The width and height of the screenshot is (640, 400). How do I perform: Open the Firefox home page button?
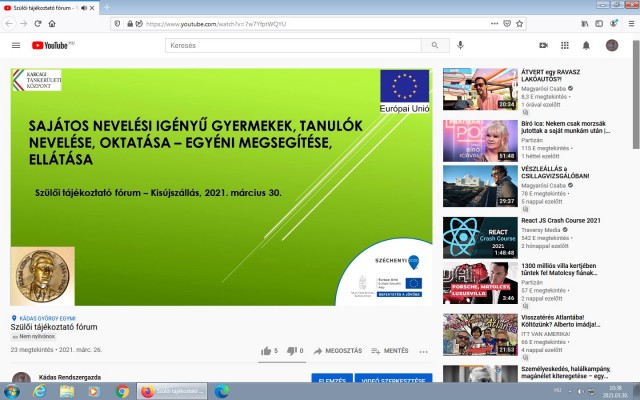coord(52,24)
